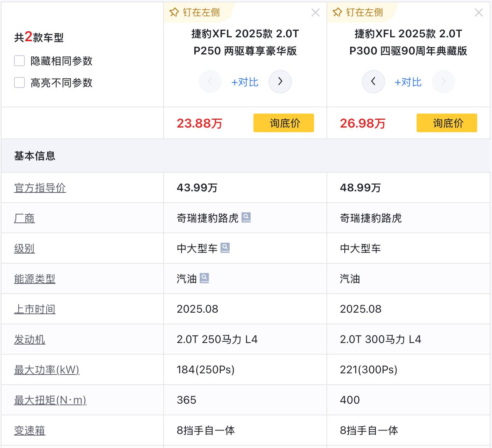Click 捷豹XFL P250 两驱尊享豪华版 title
Viewport: 492px width, 448px height.
point(245,42)
